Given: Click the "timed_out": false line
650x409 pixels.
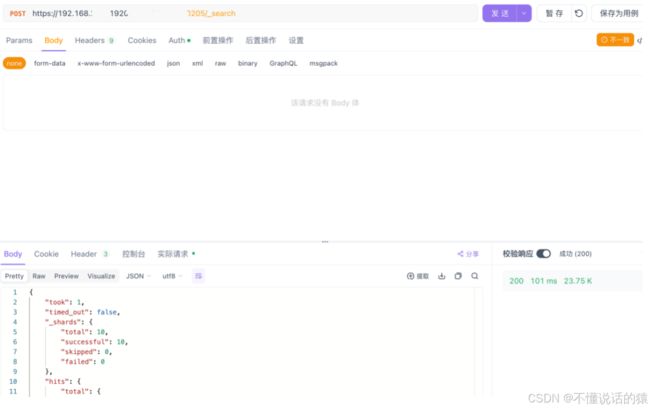Looking at the screenshot, I should (82, 312).
